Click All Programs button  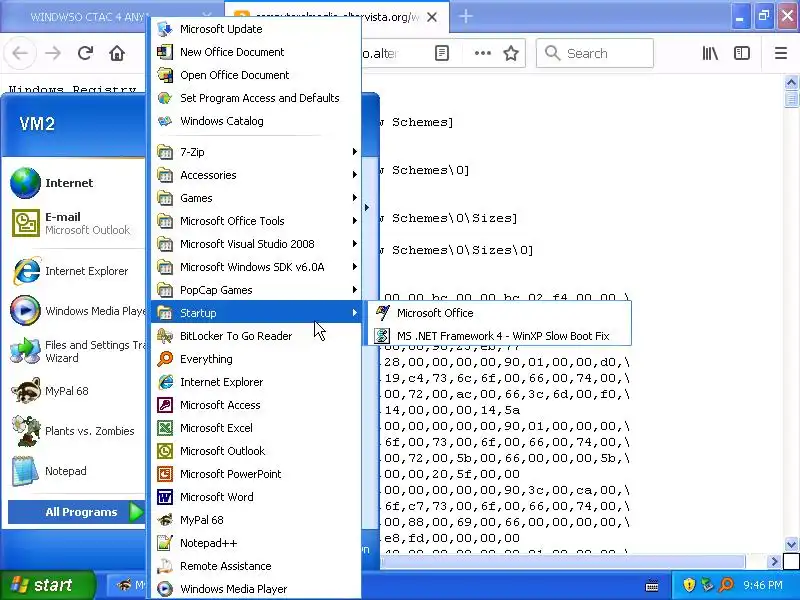tap(77, 512)
